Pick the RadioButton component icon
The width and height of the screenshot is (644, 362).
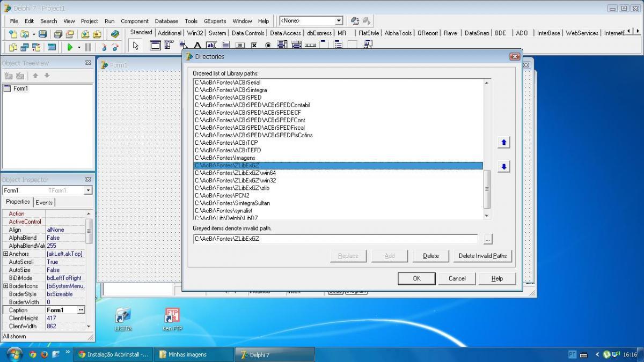[x=268, y=46]
